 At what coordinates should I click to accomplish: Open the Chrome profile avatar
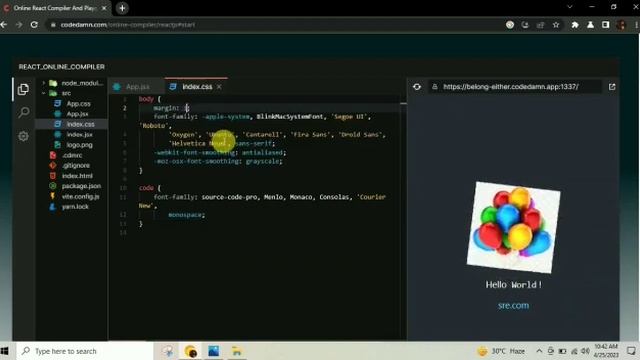pyautogui.click(x=621, y=25)
